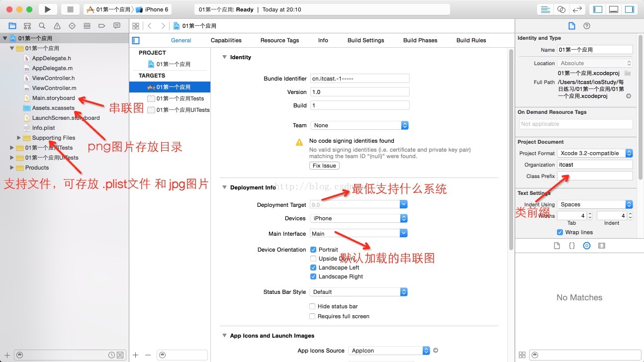
Task: Show the assistant editor
Action: [561, 9]
